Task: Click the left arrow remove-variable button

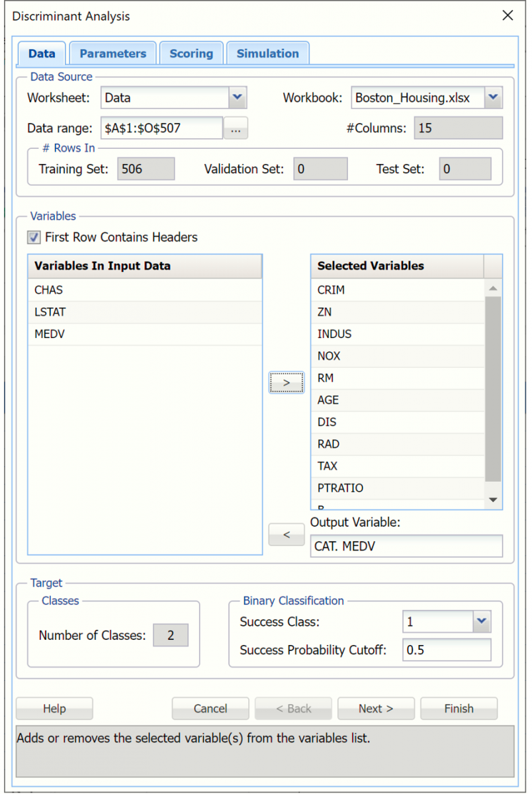Action: (286, 535)
